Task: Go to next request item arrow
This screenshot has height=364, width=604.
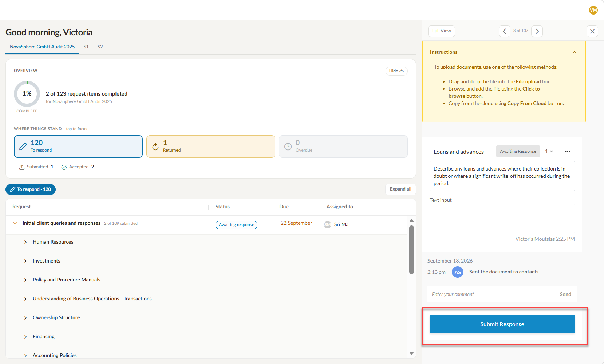Action: 537,31
